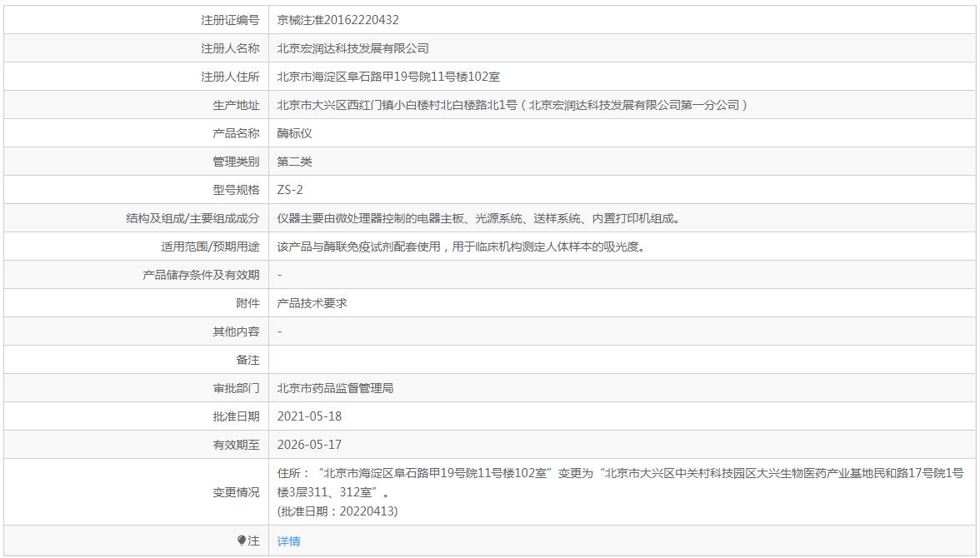
Task: Select the text (批准日期：20220413)
Action: click(x=337, y=511)
